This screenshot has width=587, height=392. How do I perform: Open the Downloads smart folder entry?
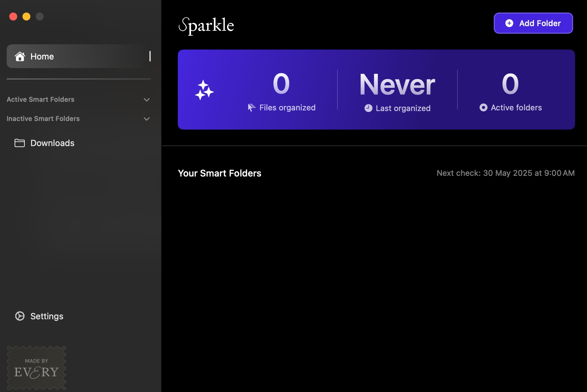click(x=52, y=143)
